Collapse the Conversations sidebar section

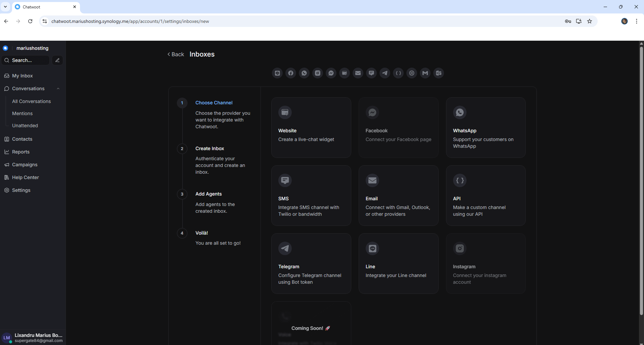pos(58,89)
